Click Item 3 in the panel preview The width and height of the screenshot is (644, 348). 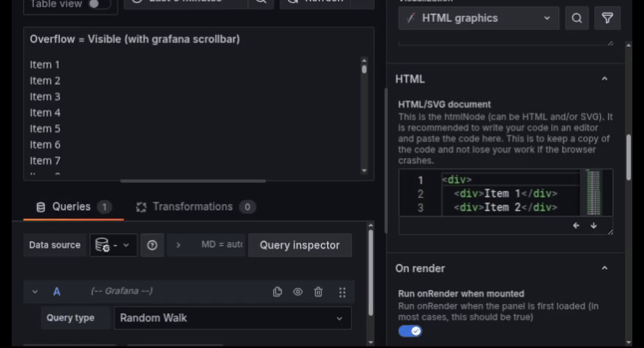pos(45,97)
